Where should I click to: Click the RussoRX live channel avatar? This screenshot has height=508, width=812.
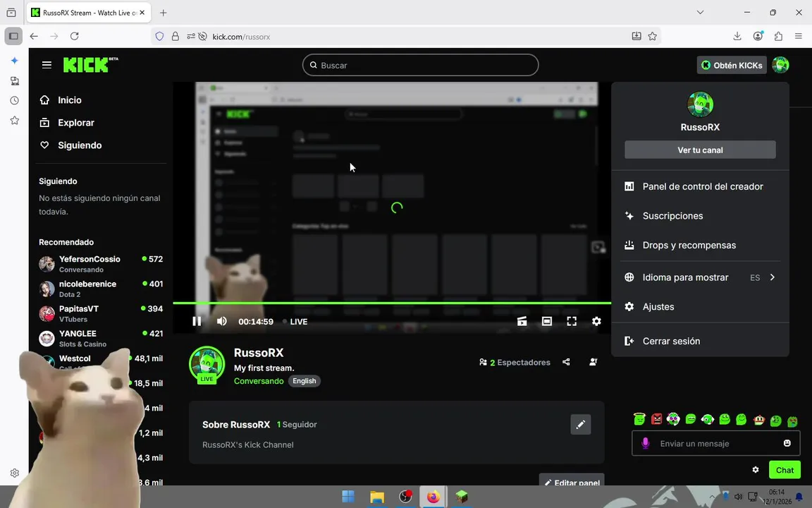coord(207,365)
